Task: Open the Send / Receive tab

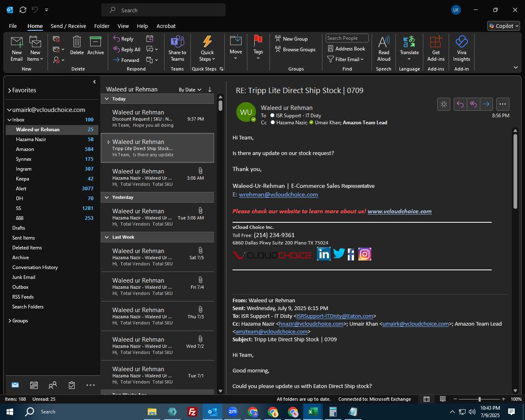Action: (x=68, y=26)
